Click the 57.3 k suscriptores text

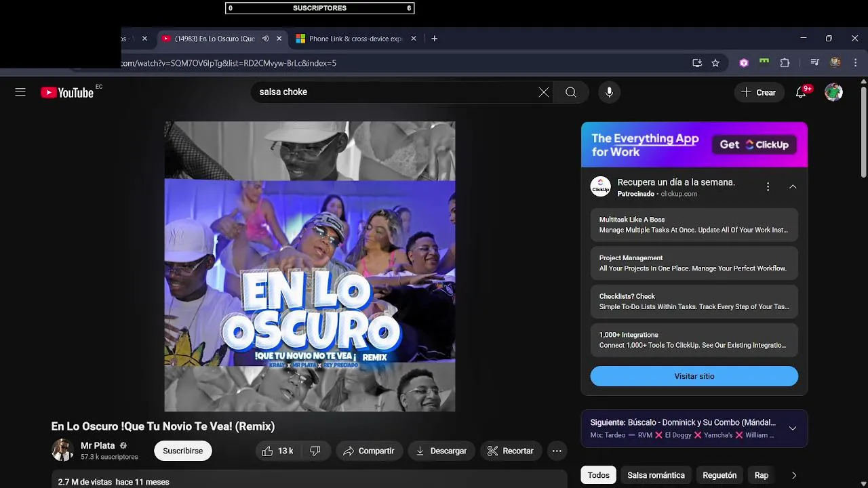(x=109, y=457)
